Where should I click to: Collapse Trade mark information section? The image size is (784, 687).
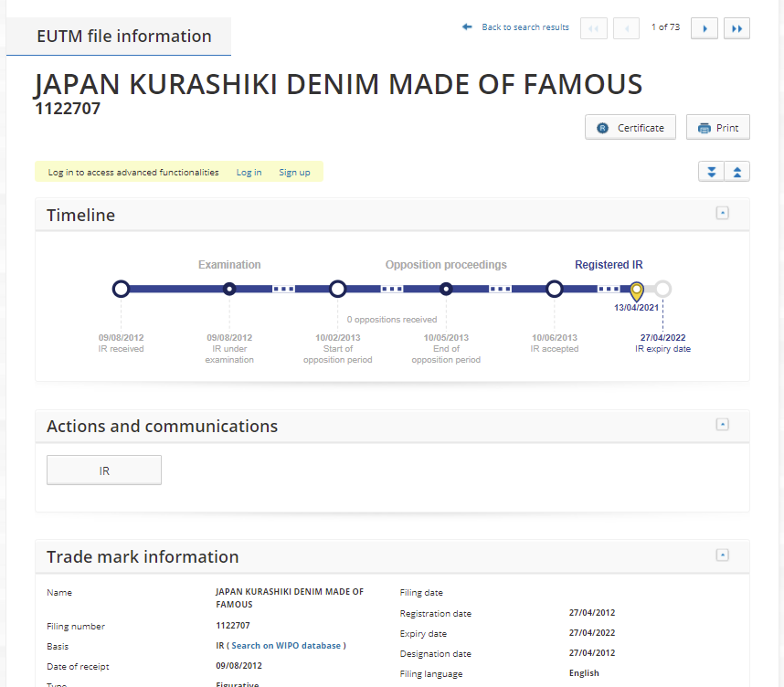(722, 555)
